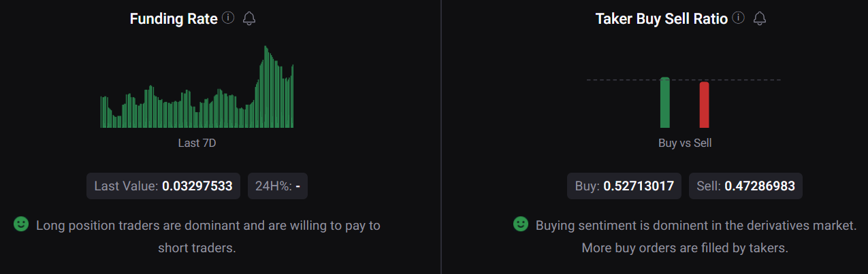Click the Last 7D label under the chart
Screen dimensions: 868x274
(x=197, y=143)
